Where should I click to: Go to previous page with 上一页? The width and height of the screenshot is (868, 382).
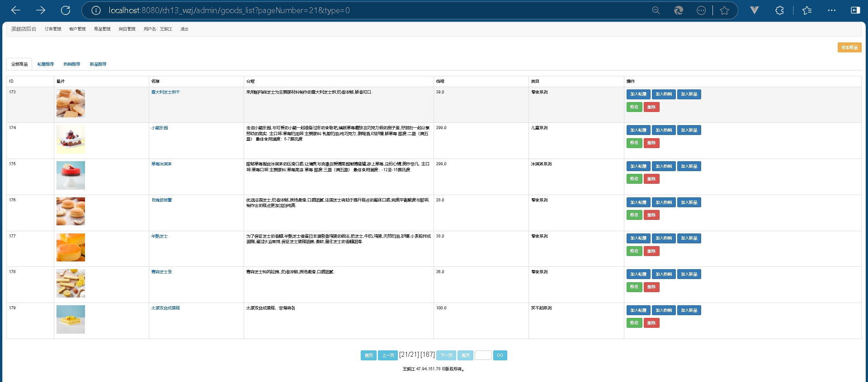(x=387, y=355)
